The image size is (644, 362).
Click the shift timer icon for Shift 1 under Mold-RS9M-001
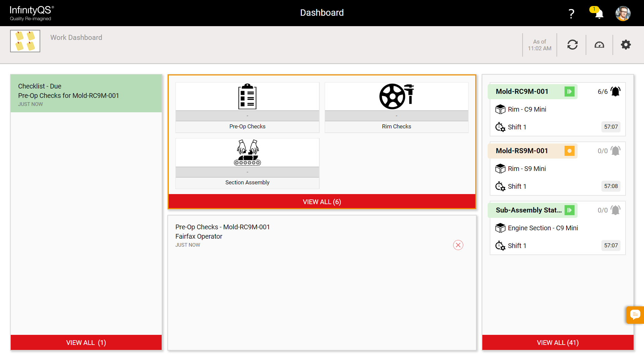(x=500, y=186)
